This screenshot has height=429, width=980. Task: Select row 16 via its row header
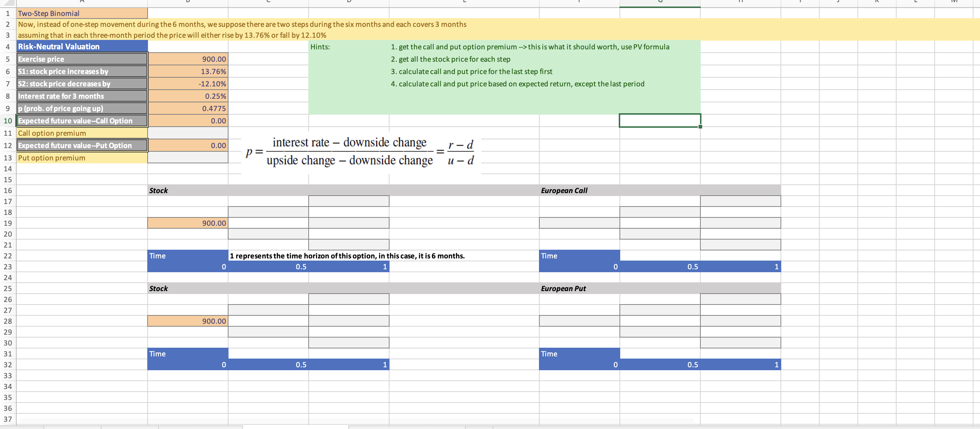(8, 190)
